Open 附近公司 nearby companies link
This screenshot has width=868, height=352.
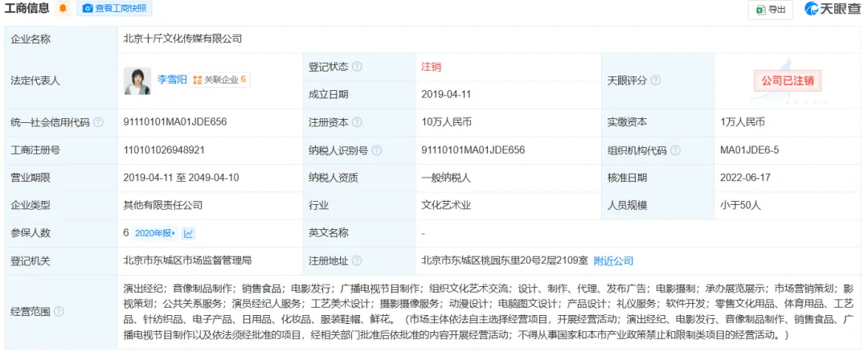tap(613, 261)
